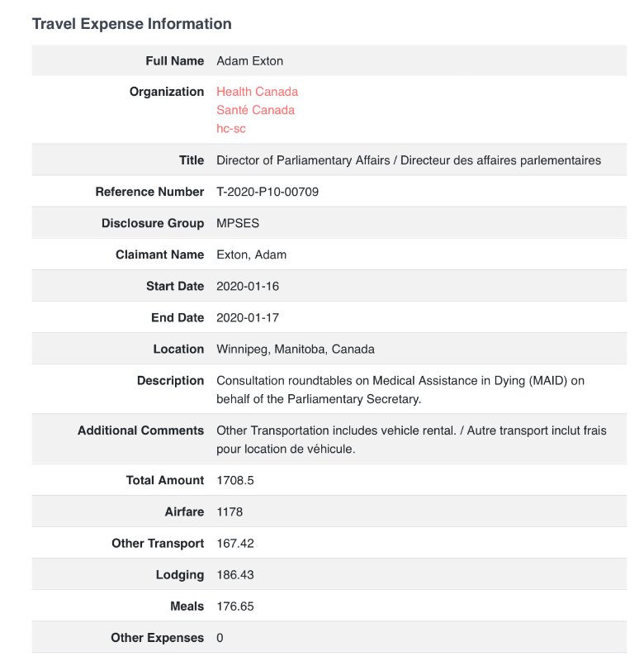Select the other transport value 167.42
Screen dimensions: 644x661
pos(235,544)
